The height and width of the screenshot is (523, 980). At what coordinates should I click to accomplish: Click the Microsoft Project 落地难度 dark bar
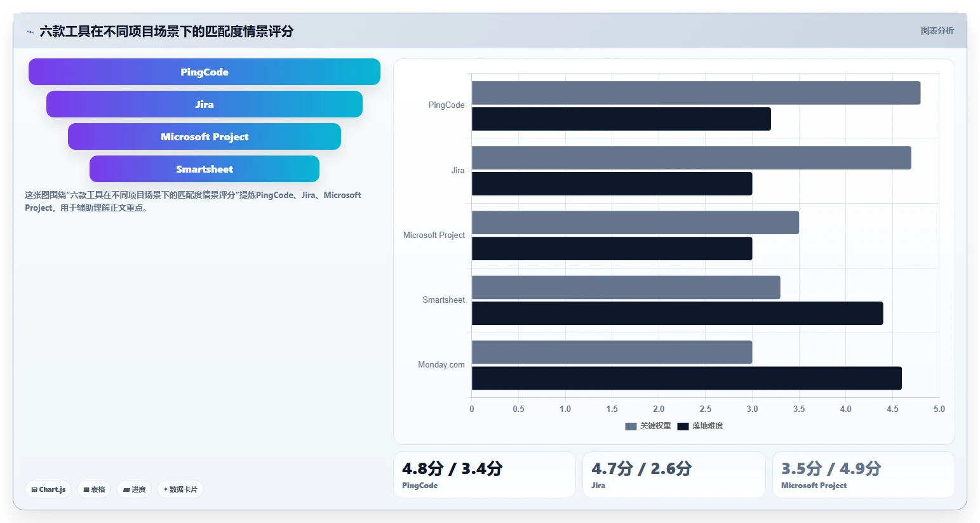(x=612, y=248)
